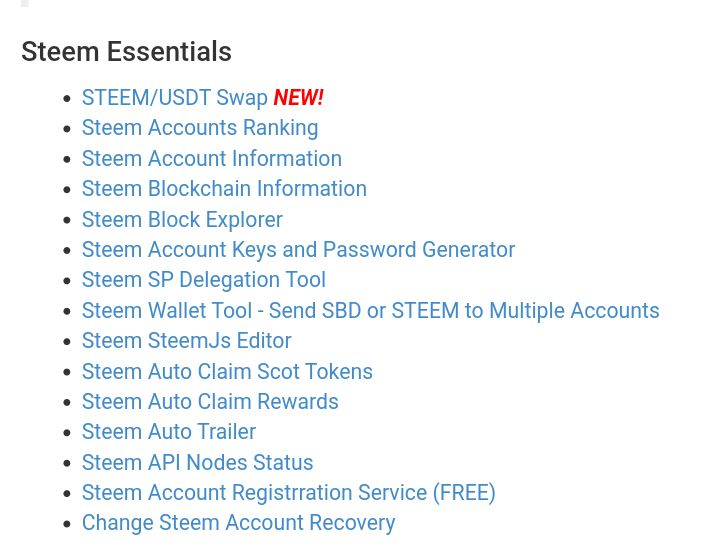
Task: Open Steem Wallet Tool for multiple accounts
Action: [x=371, y=310]
